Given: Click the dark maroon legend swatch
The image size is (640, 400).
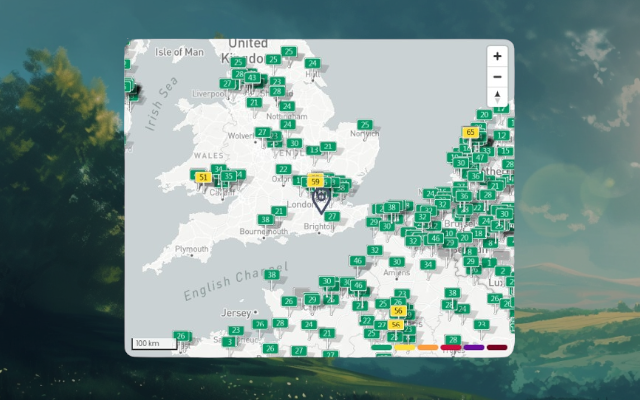Looking at the screenshot, I should click(497, 347).
